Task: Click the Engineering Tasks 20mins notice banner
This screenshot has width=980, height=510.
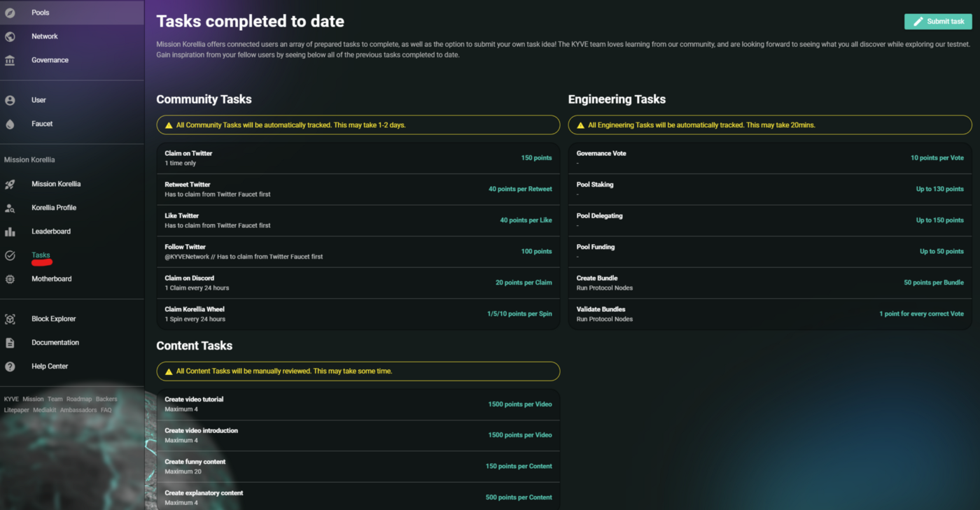Action: coord(770,125)
